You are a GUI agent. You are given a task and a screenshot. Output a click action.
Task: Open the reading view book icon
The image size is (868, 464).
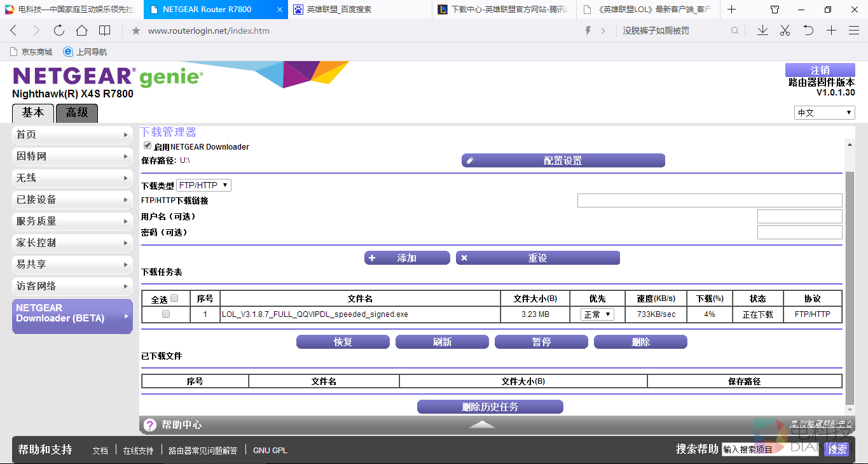[104, 31]
